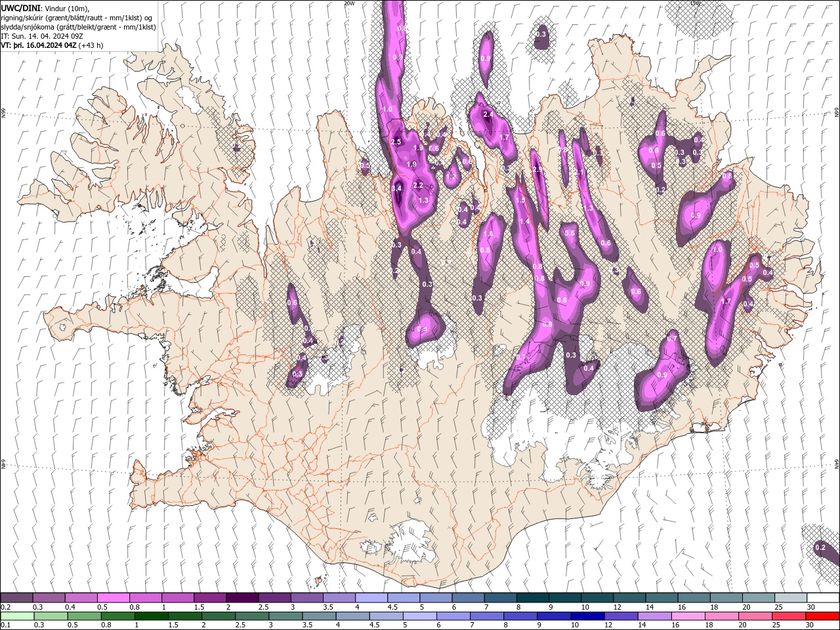The height and width of the screenshot is (630, 840).
Task: Click the 20W longitude label
Action: (x=349, y=3)
